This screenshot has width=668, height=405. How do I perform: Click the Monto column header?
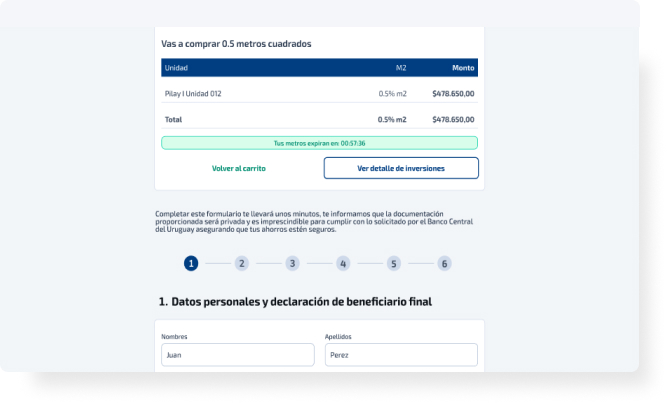tap(463, 68)
